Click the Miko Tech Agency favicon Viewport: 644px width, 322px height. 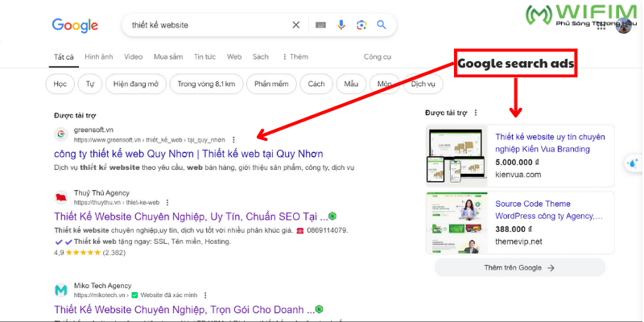pos(61,291)
